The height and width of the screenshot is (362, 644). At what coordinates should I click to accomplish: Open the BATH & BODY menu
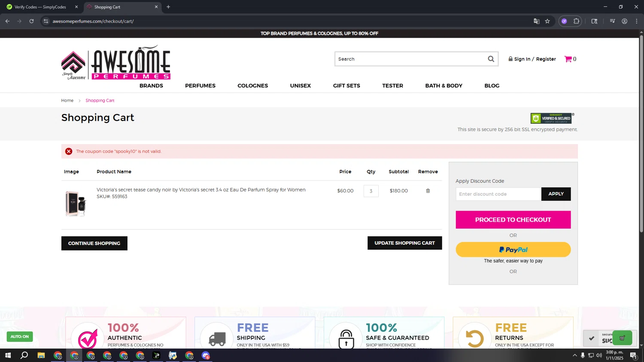444,86
